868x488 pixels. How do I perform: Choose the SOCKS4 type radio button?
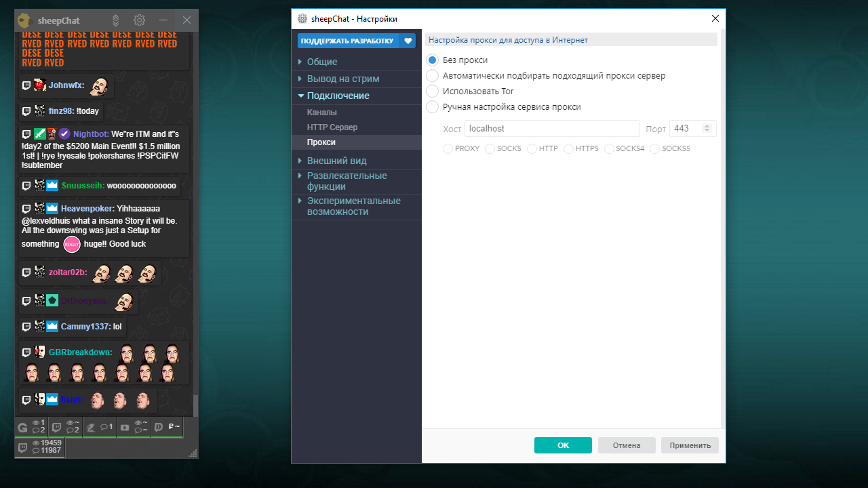(x=609, y=148)
